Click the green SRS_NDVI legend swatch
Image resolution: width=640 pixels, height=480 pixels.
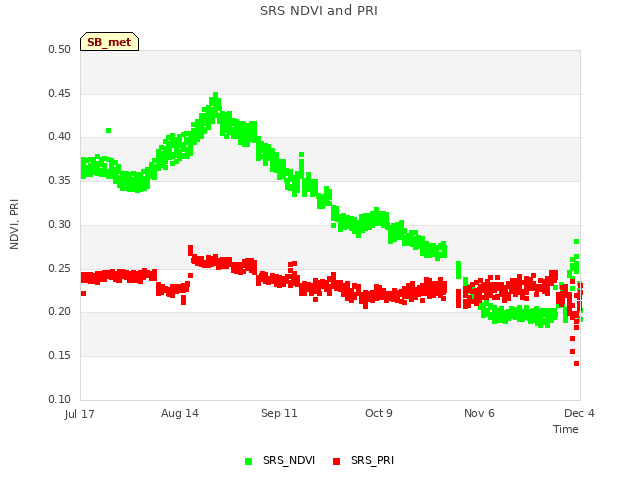(x=249, y=461)
